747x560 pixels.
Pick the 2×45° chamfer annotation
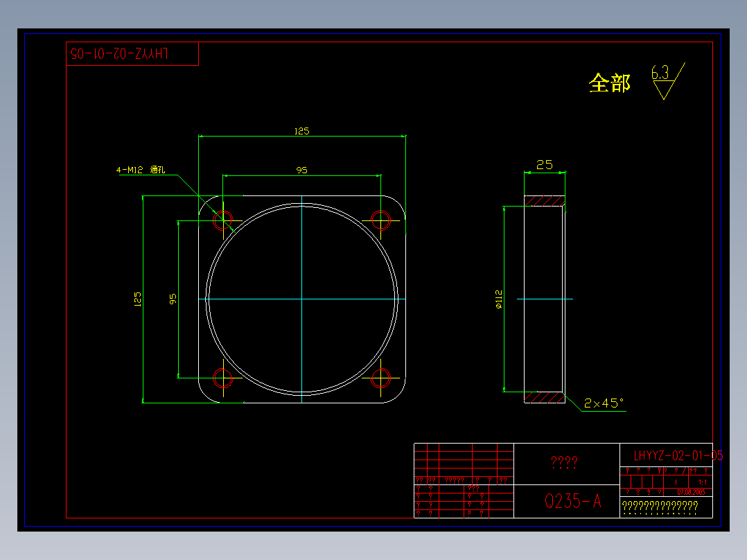point(604,403)
